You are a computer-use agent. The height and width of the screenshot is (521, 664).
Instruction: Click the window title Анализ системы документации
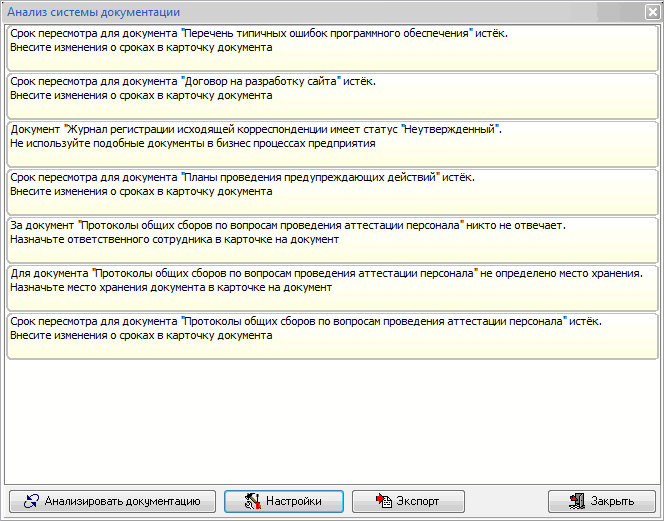[94, 12]
